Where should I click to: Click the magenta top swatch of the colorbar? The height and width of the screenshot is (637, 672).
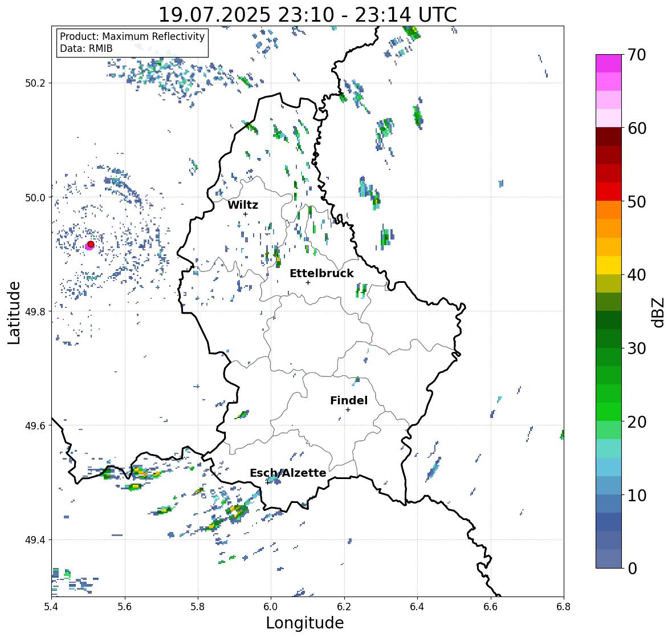609,63
